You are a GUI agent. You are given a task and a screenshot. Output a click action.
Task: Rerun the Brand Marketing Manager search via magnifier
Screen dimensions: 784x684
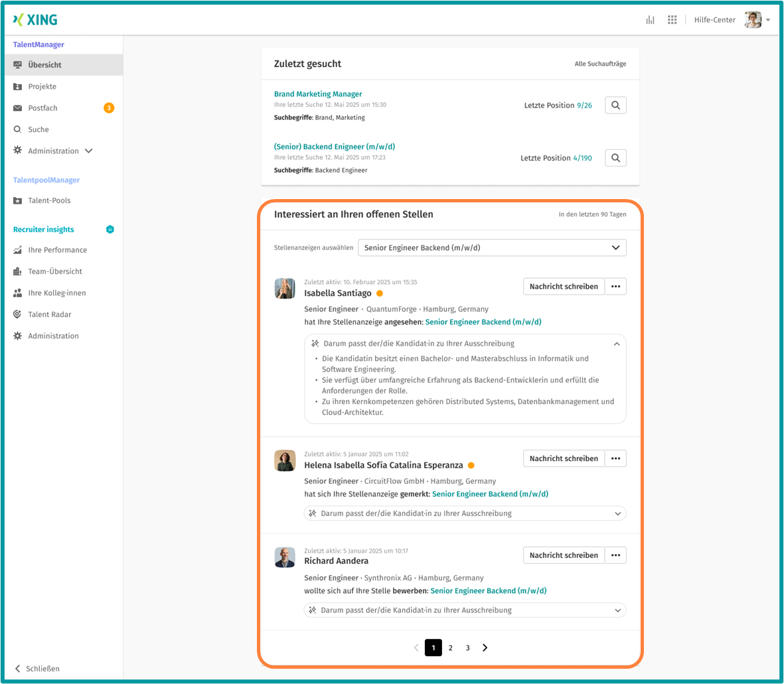(x=615, y=105)
